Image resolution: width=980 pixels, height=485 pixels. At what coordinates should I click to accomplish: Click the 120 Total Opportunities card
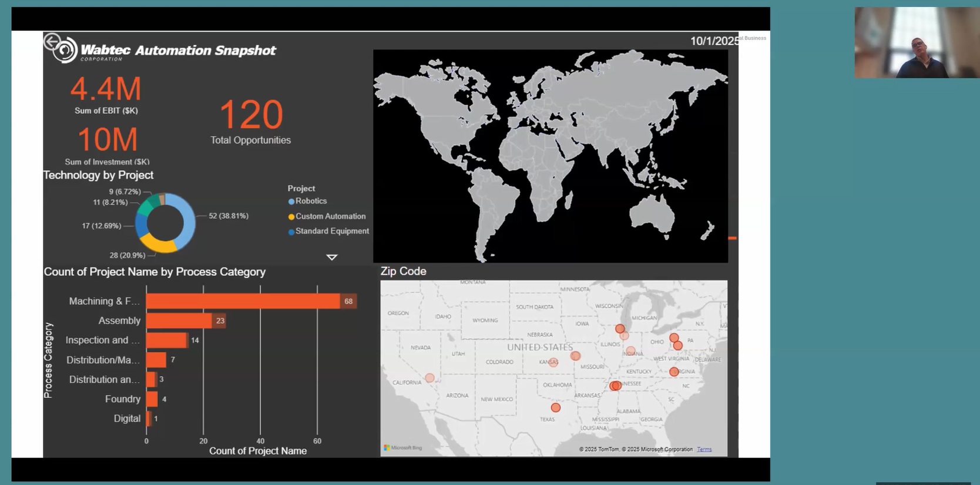[251, 122]
